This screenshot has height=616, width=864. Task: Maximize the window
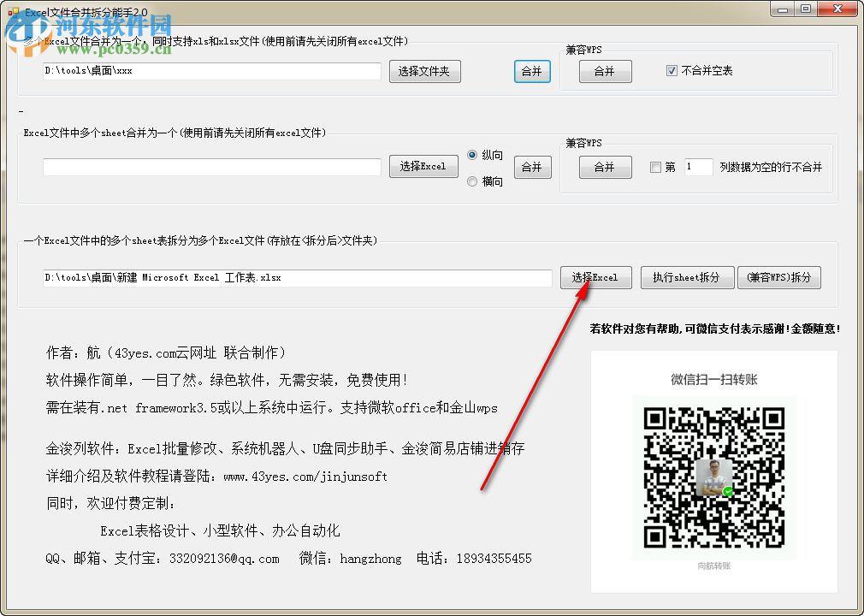click(x=806, y=9)
